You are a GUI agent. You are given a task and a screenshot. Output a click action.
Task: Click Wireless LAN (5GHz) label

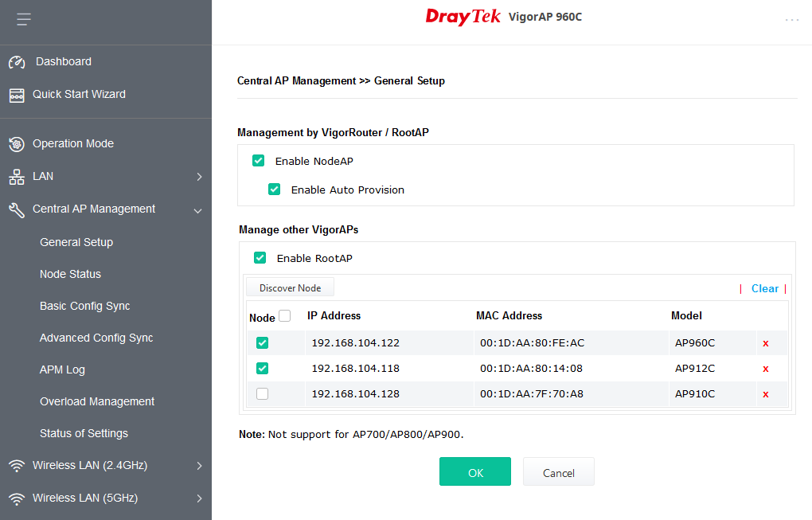[x=85, y=498]
